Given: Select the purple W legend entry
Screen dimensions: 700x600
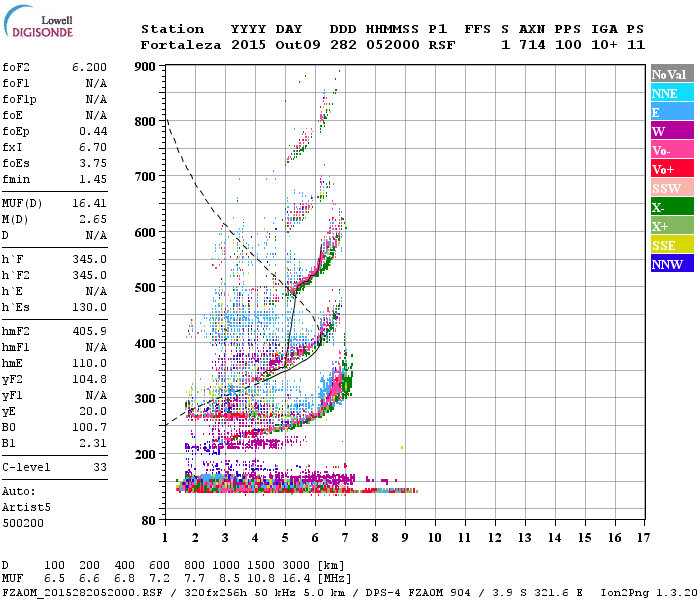Looking at the screenshot, I should point(670,131).
